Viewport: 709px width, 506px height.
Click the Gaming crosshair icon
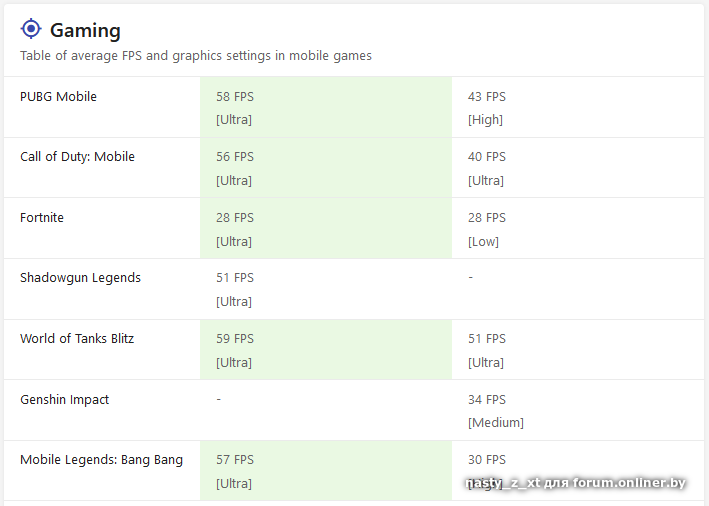(x=31, y=29)
